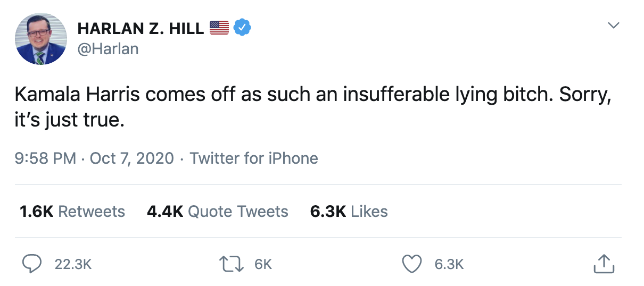Open Harlan's profile picture
Viewport: 644px width, 286px height.
[x=40, y=39]
